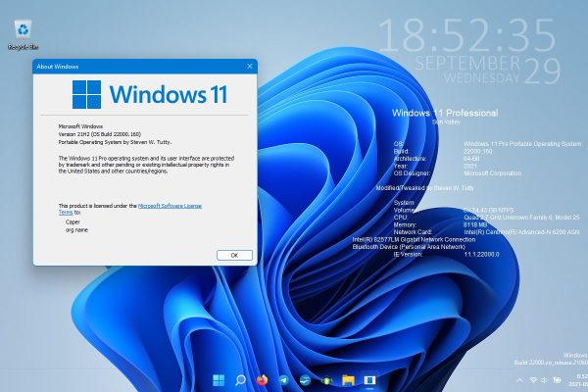Click the WEDNESDAY weekday desktop text

[482, 77]
